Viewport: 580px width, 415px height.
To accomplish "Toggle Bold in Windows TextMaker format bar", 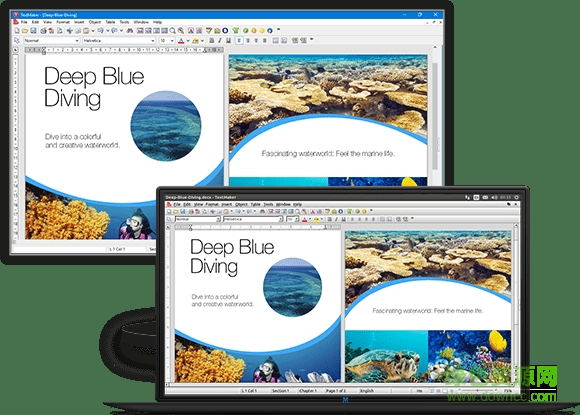I will [x=212, y=41].
